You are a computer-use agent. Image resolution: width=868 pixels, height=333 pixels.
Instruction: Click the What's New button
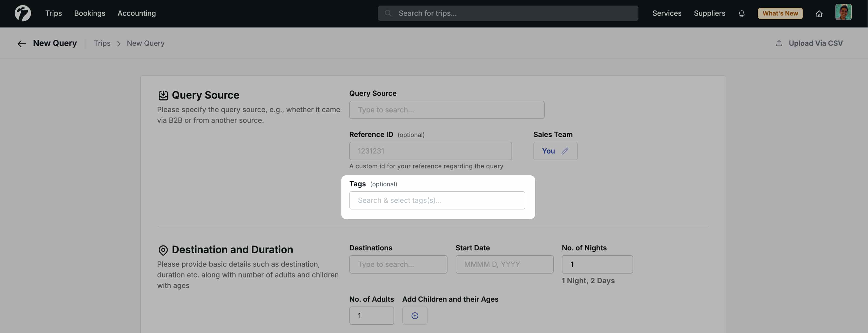(780, 13)
